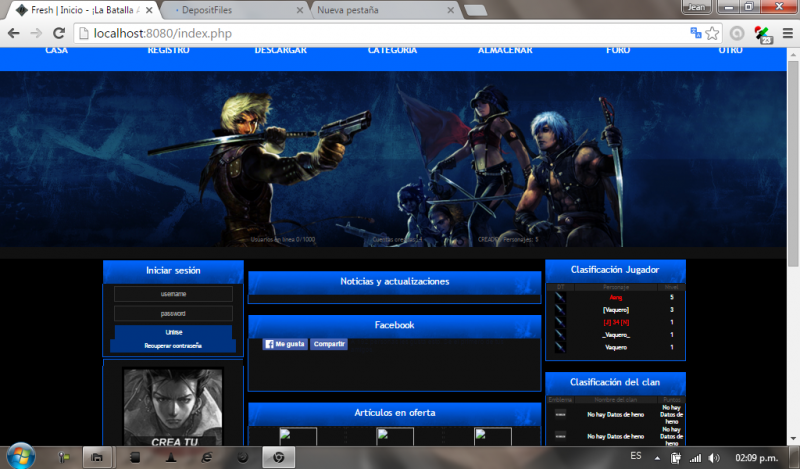Click the second clan emblem icon
Image resolution: width=800 pixels, height=469 pixels.
(x=560, y=436)
